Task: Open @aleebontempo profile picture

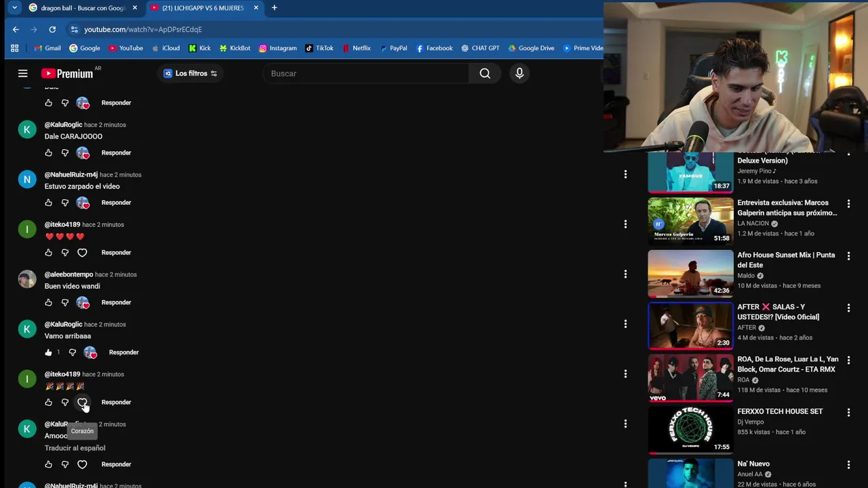Action: [x=27, y=279]
